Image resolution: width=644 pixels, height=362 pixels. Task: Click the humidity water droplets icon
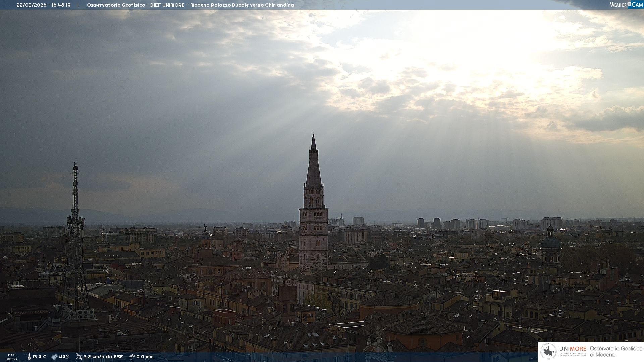pos(54,357)
